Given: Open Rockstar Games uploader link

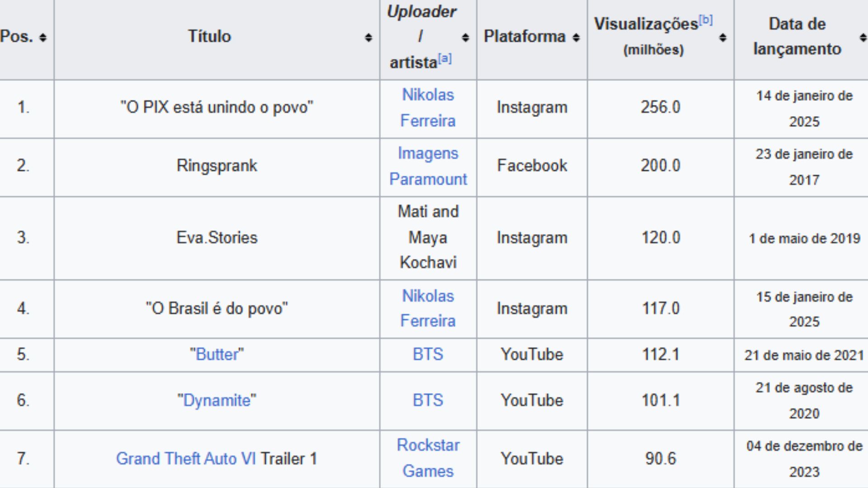Looking at the screenshot, I should point(428,458).
